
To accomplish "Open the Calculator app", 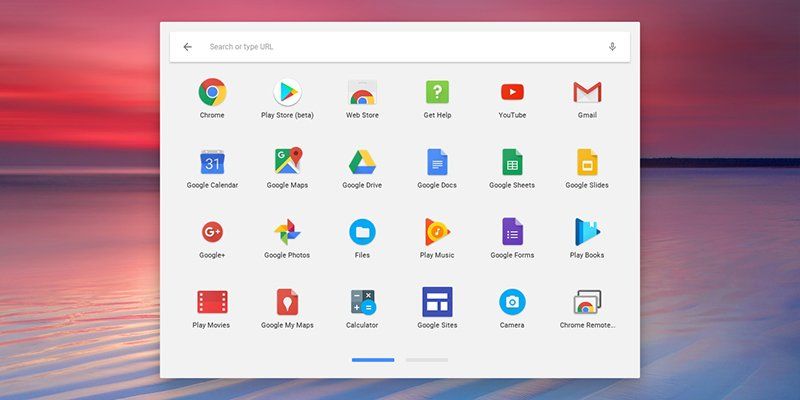I will point(362,302).
